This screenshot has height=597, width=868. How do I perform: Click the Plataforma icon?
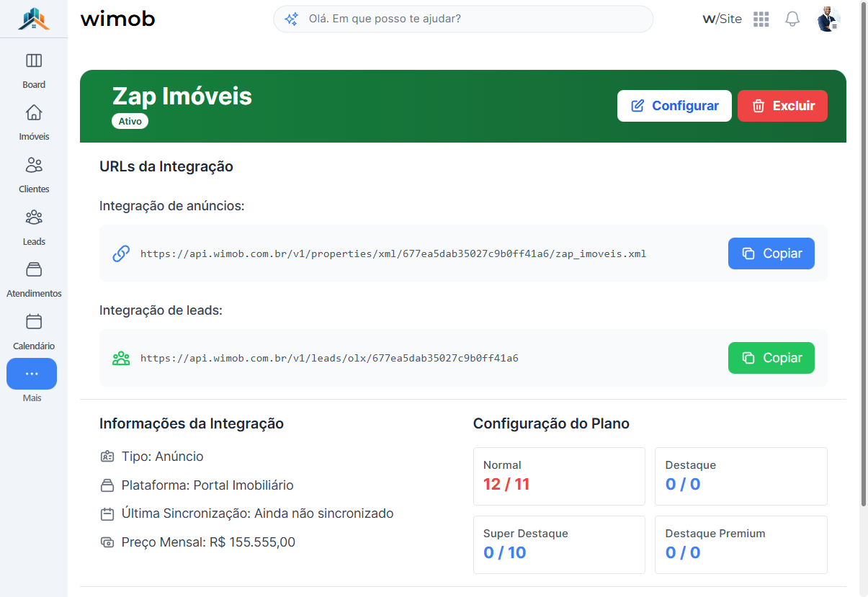[x=107, y=485]
